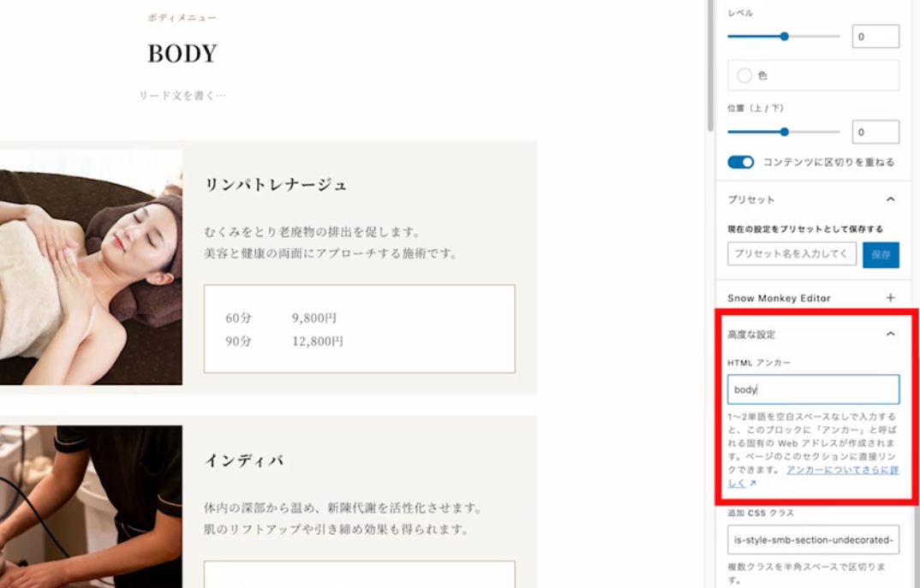
Task: Select the インディバ treatment photo
Action: pyautogui.click(x=90, y=507)
